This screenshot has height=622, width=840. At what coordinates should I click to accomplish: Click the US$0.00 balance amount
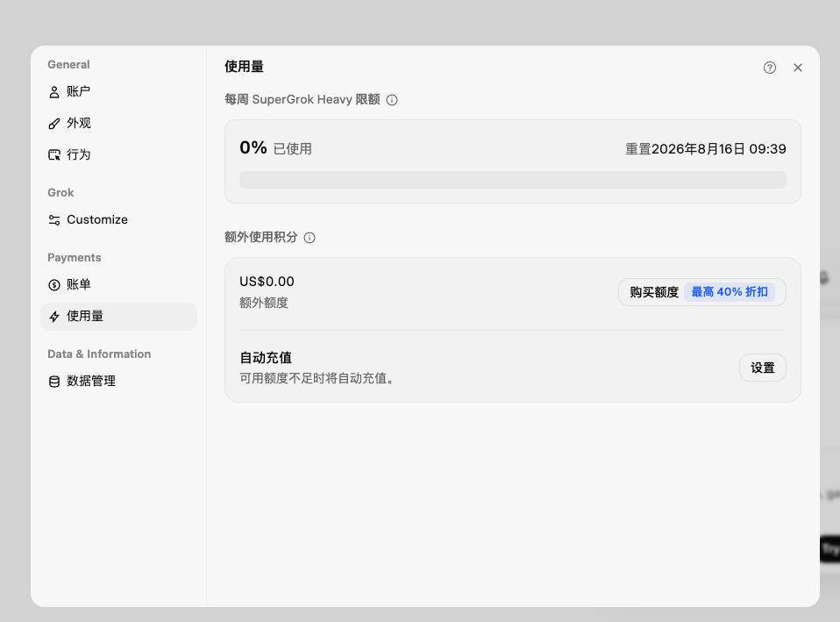click(267, 282)
